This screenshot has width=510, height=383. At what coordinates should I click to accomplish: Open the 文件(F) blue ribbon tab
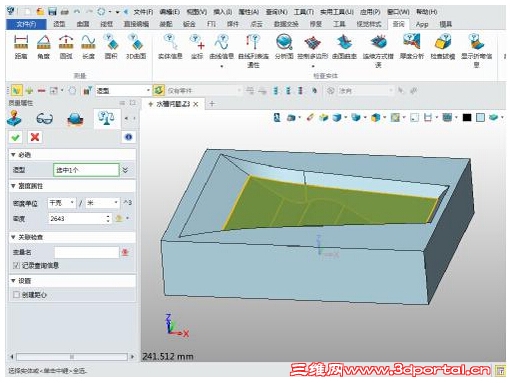(x=26, y=24)
